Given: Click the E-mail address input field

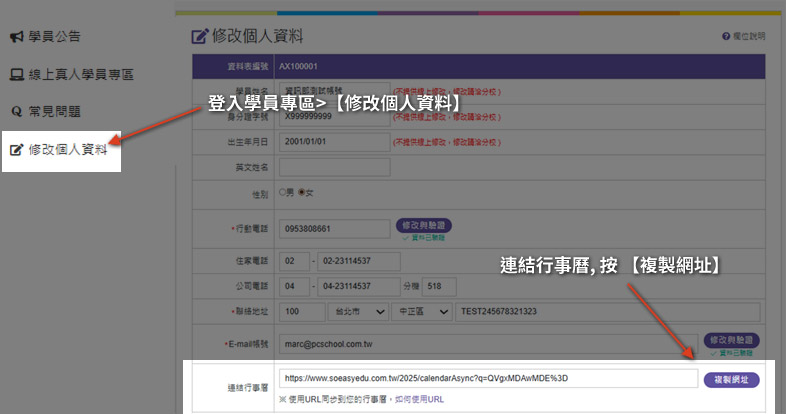Looking at the screenshot, I should [x=486, y=343].
